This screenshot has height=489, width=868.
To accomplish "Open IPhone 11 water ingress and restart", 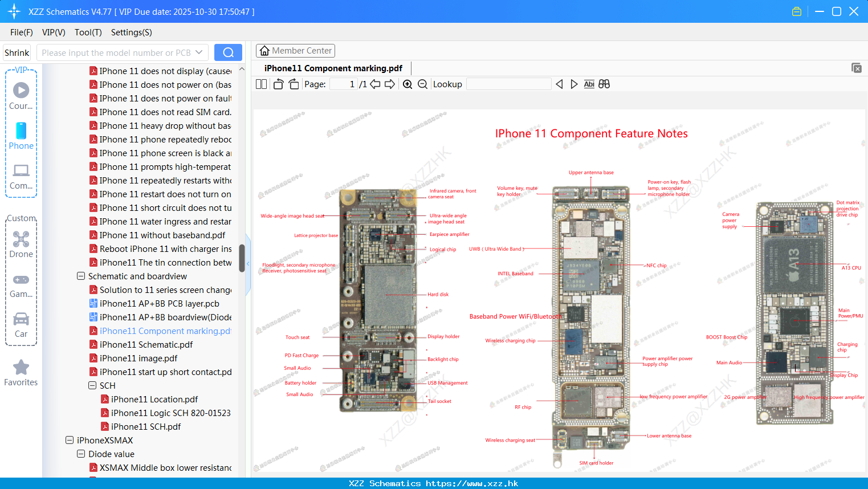I will [165, 222].
